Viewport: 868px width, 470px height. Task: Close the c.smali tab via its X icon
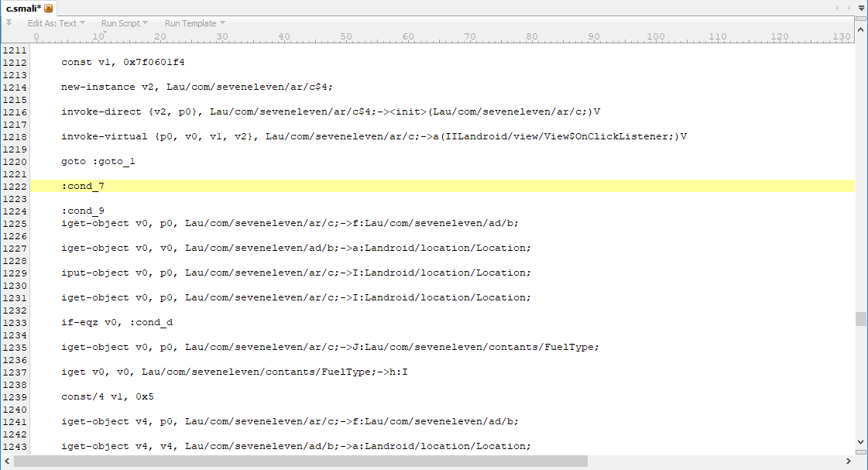coord(49,9)
